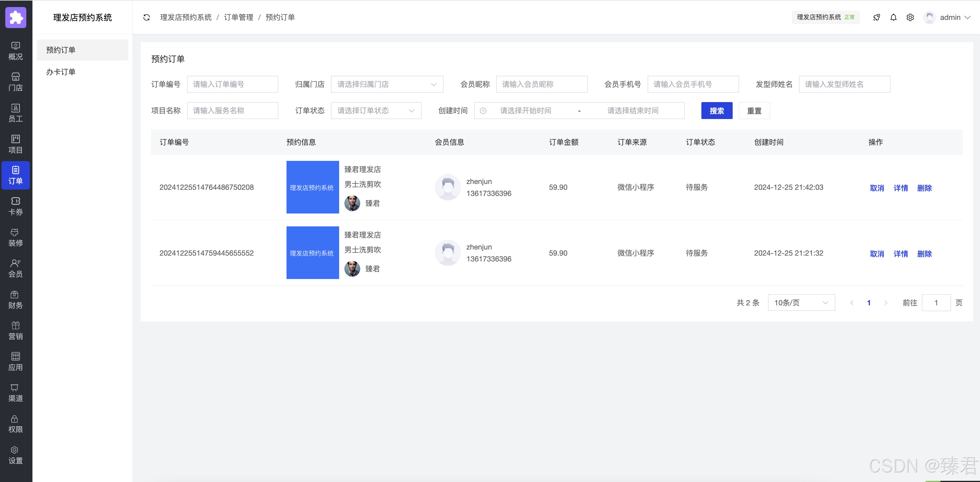The height and width of the screenshot is (482, 980).
Task: Open the 概况 overview sidebar item
Action: (15, 51)
